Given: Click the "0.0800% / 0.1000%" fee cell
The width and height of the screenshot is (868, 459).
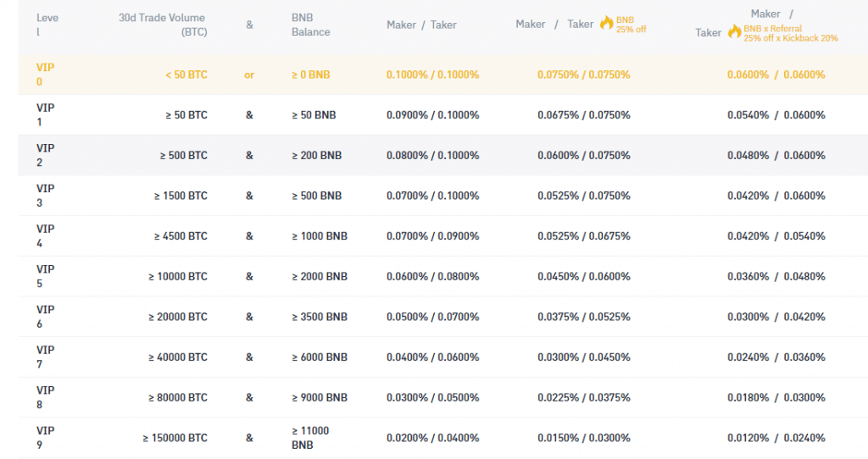Looking at the screenshot, I should pyautogui.click(x=433, y=155).
